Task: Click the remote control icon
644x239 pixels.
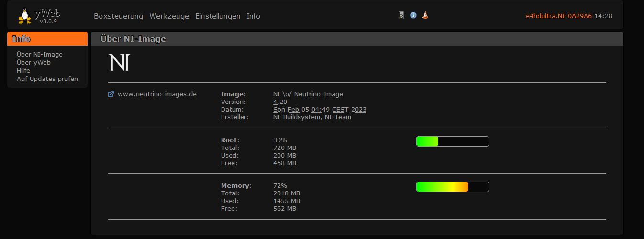Action: pyautogui.click(x=401, y=15)
